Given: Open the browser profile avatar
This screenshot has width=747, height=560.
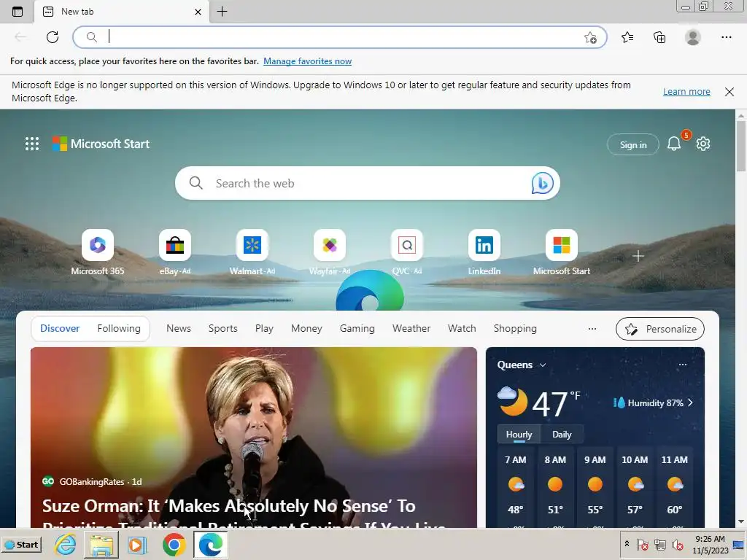Looking at the screenshot, I should [x=693, y=37].
